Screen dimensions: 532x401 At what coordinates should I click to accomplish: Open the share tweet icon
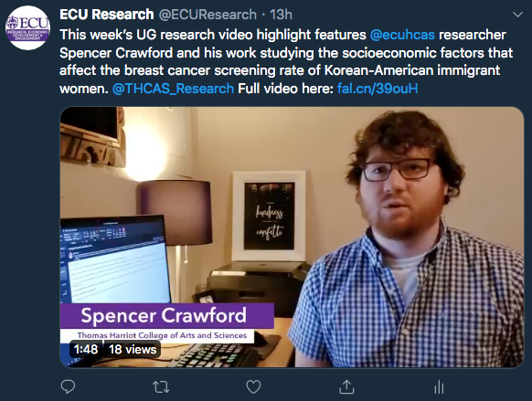click(346, 386)
